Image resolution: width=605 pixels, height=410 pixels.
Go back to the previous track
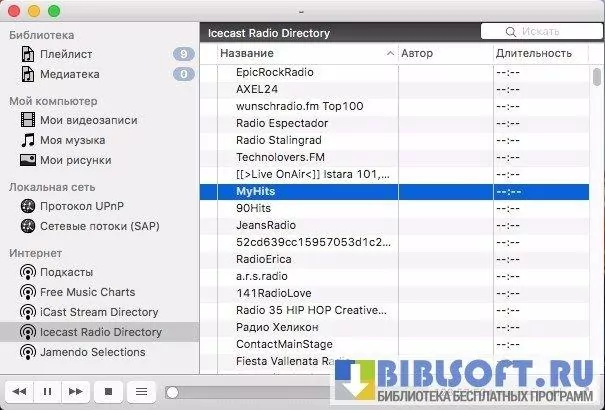(20, 391)
